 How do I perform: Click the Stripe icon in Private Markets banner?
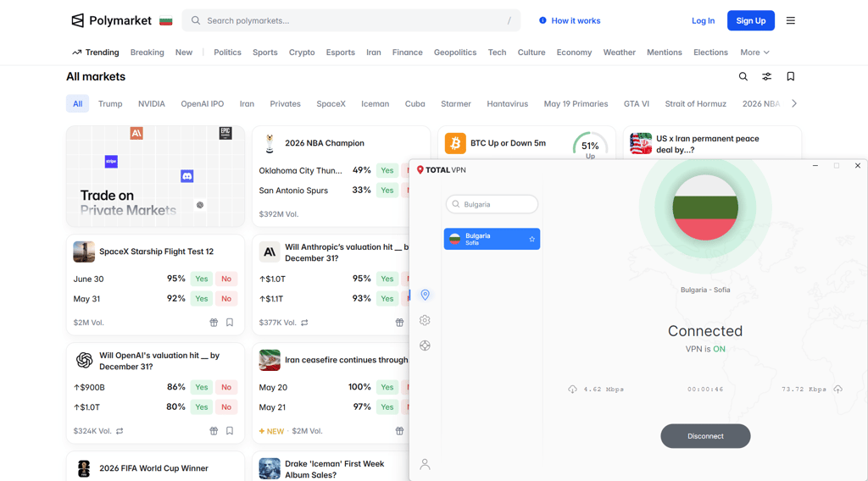pyautogui.click(x=111, y=162)
